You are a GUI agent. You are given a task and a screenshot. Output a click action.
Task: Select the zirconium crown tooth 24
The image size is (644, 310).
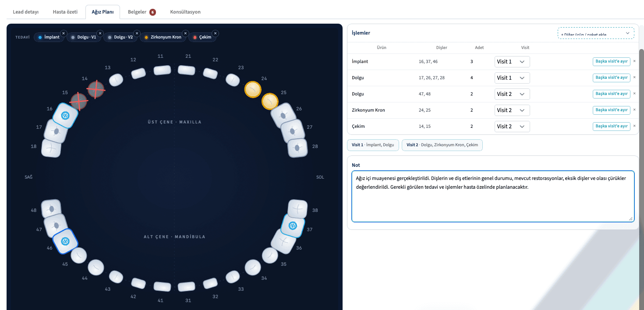tap(253, 89)
